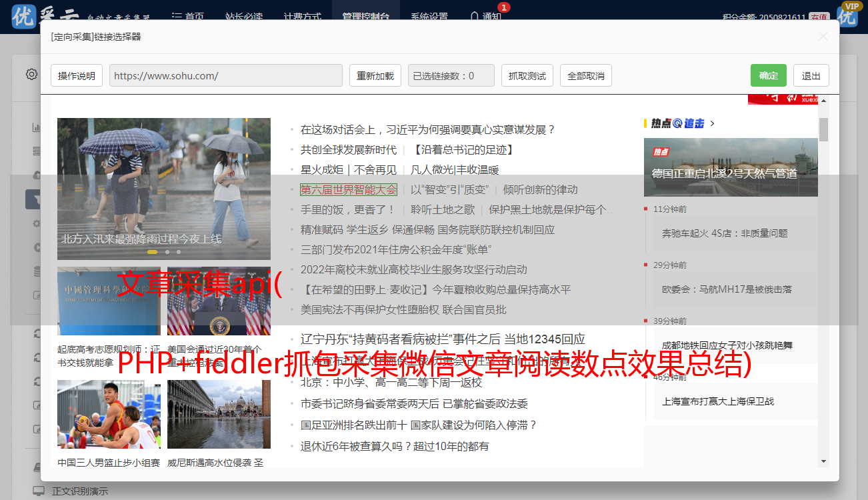The height and width of the screenshot is (500, 868).
Task: Open hot item 上海宣布打赢大上海保卫战
Action: tap(718, 401)
